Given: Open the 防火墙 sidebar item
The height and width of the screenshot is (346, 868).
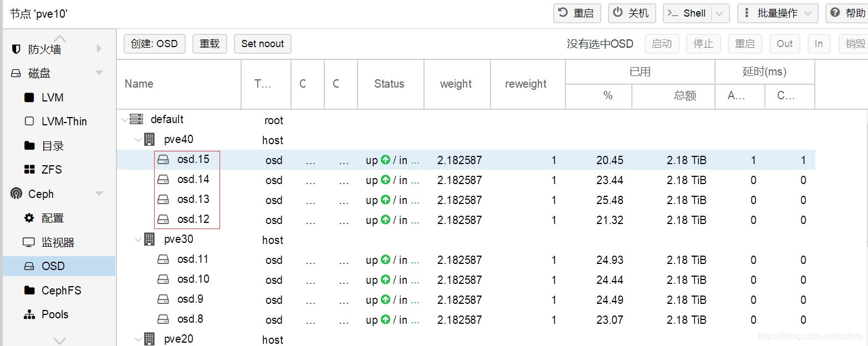Looking at the screenshot, I should pyautogui.click(x=58, y=49).
